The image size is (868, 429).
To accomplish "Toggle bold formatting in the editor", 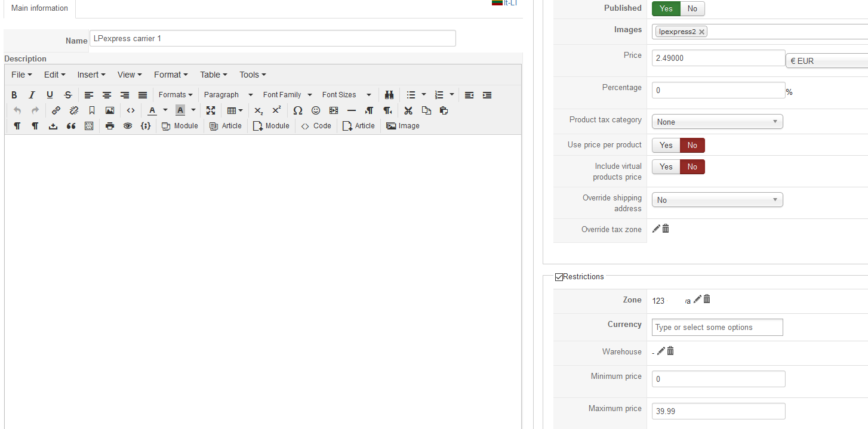I will click(14, 95).
